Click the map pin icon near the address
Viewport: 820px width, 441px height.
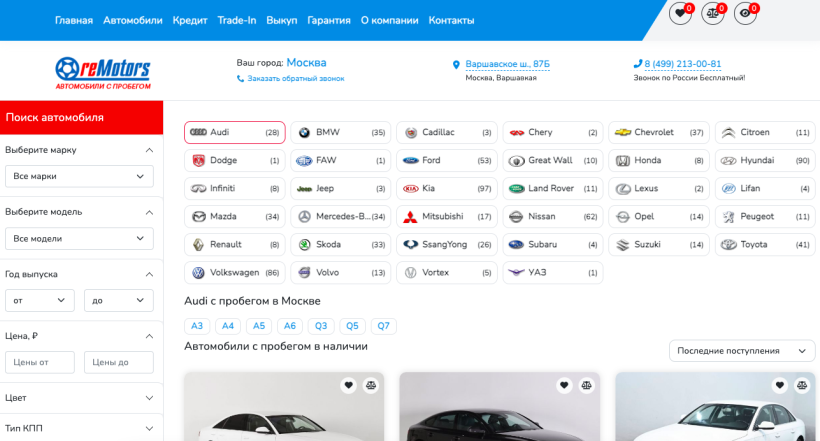456,65
